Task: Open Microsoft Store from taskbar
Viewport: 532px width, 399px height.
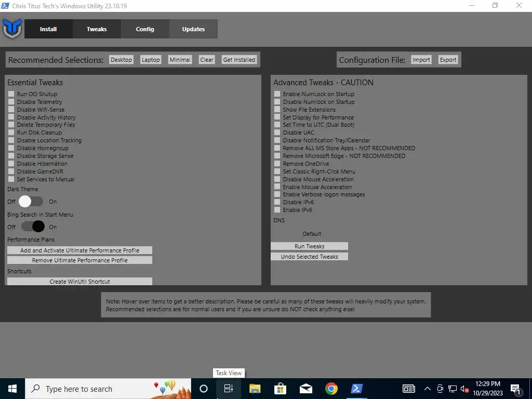Action: click(280, 389)
